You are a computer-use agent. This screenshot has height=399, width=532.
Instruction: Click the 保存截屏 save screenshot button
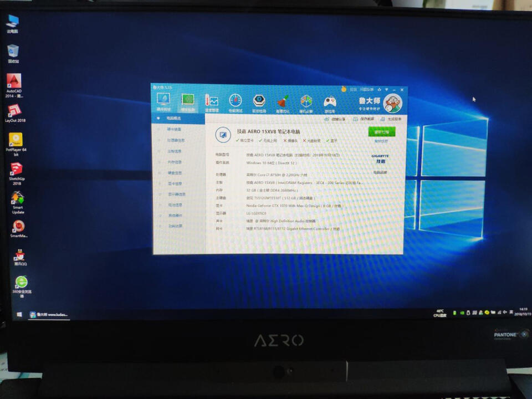[364, 119]
